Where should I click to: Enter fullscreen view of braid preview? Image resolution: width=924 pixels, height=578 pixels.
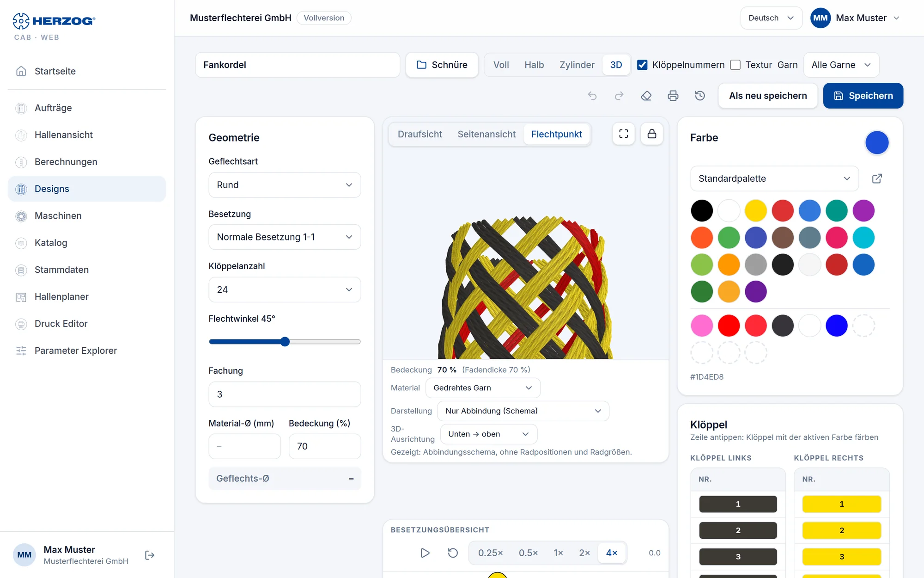(x=624, y=134)
